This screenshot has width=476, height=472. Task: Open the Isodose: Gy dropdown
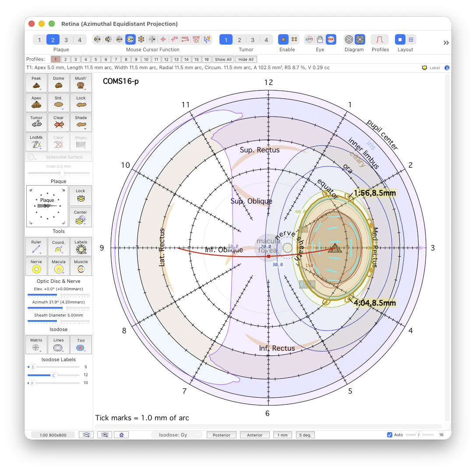tap(177, 435)
